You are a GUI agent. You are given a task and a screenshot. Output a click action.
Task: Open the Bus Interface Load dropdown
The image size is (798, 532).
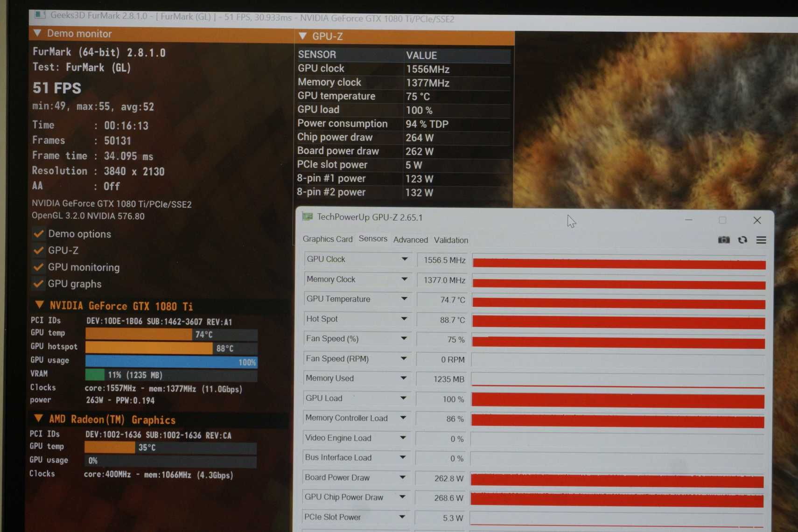point(403,457)
